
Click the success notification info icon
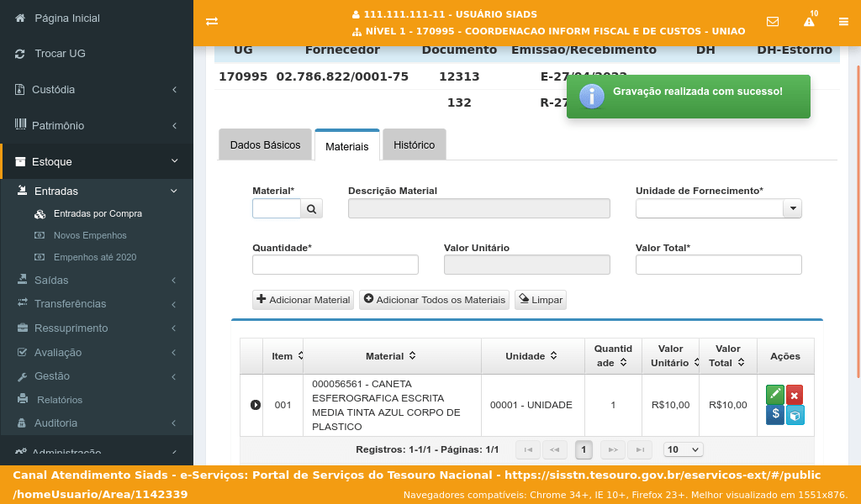[592, 97]
